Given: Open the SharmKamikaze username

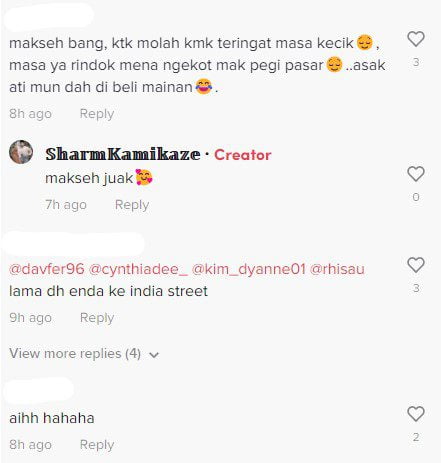Looking at the screenshot, I should click(123, 154).
